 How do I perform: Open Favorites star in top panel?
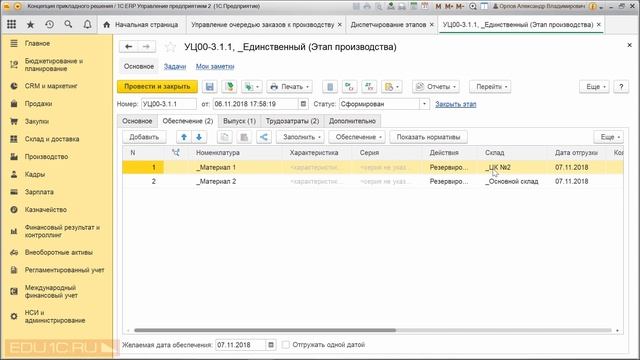point(30,24)
